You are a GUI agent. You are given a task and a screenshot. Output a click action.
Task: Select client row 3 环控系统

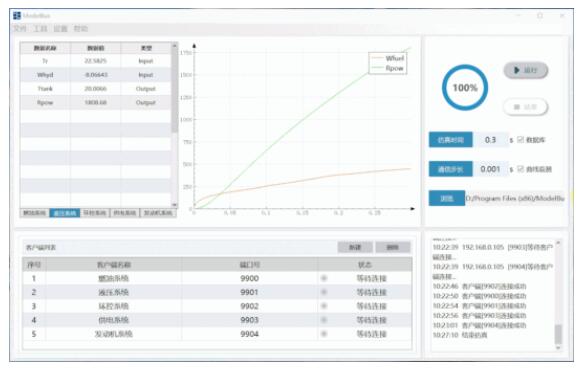(217, 306)
